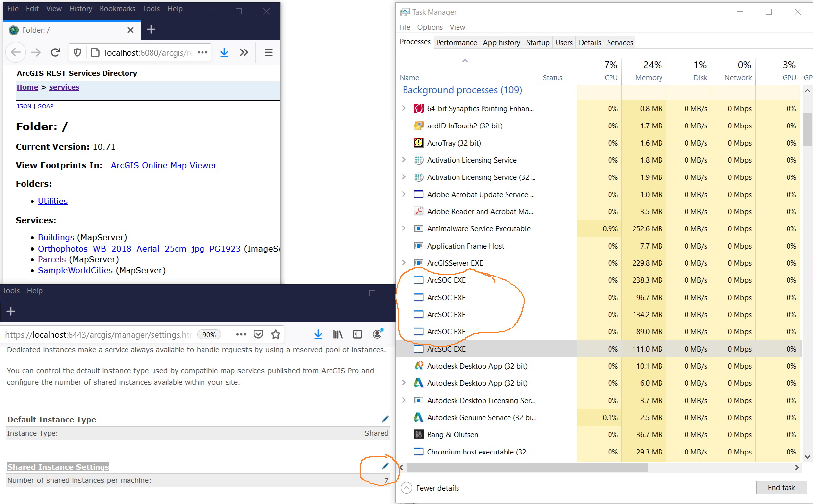Open a new tab next to Folder: / tab
813x504 pixels.
pyautogui.click(x=151, y=30)
